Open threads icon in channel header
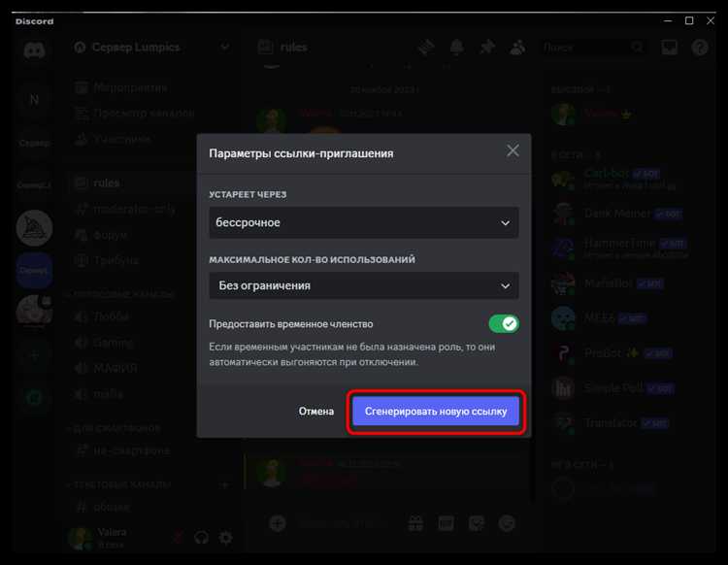Viewport: 728px width, 565px height. [426, 47]
